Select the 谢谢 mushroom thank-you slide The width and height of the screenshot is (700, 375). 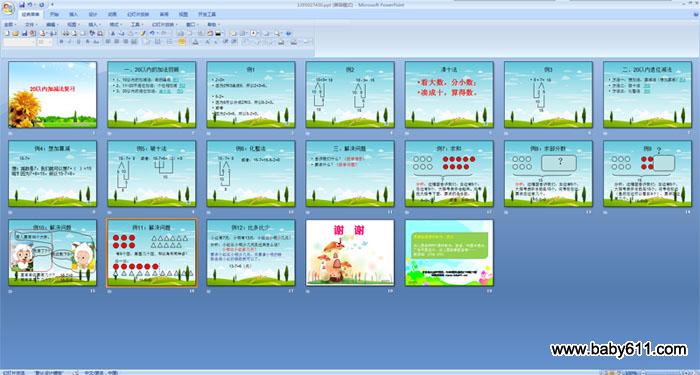[350, 253]
